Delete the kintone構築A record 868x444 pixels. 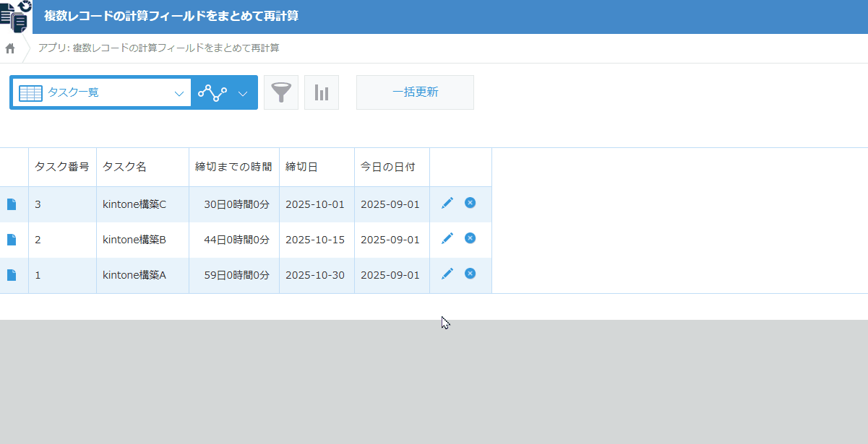470,274
